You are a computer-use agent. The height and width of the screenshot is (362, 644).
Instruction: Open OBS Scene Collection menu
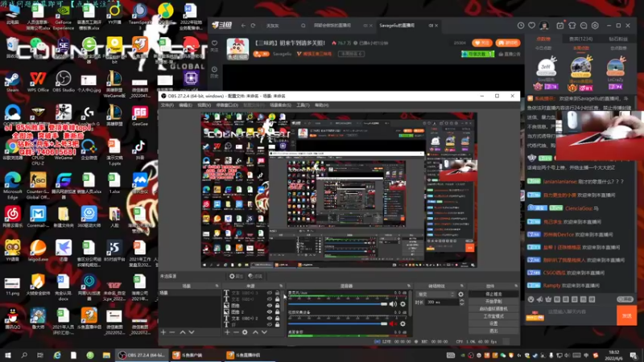pos(280,105)
